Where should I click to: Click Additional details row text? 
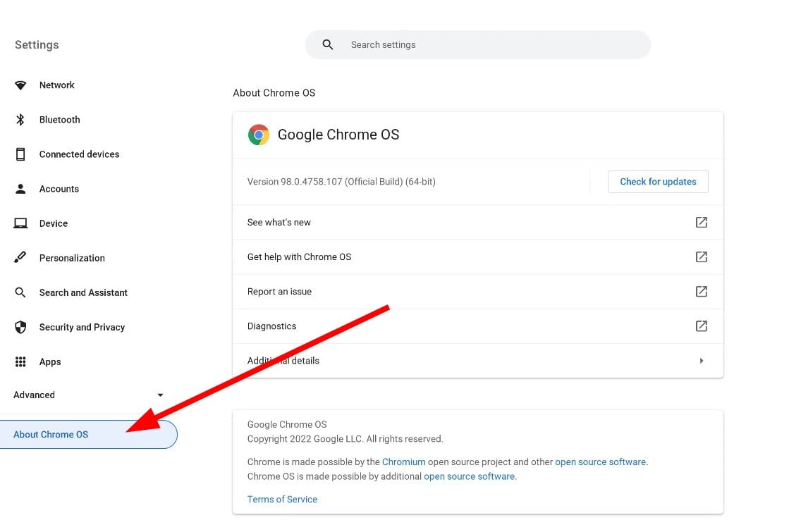point(283,361)
